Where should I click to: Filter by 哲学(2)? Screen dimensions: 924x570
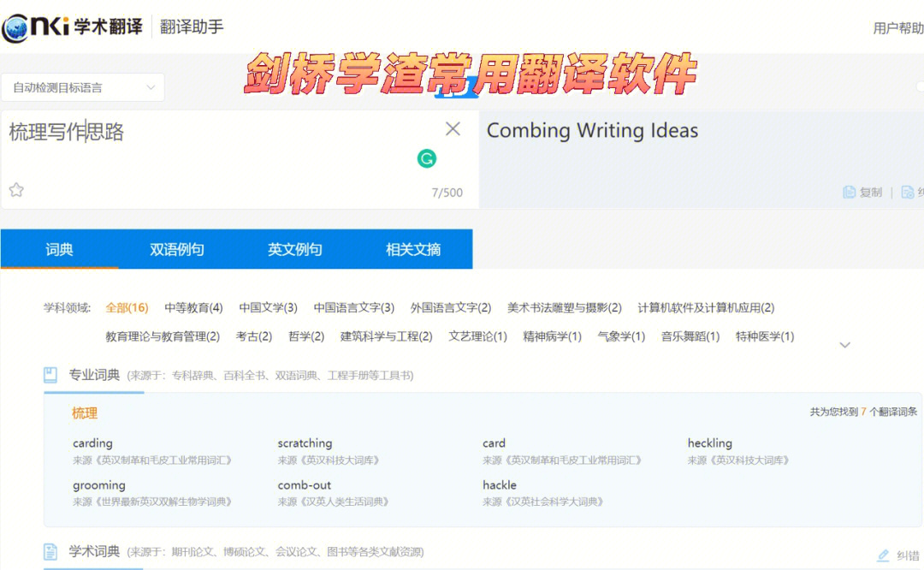(306, 336)
